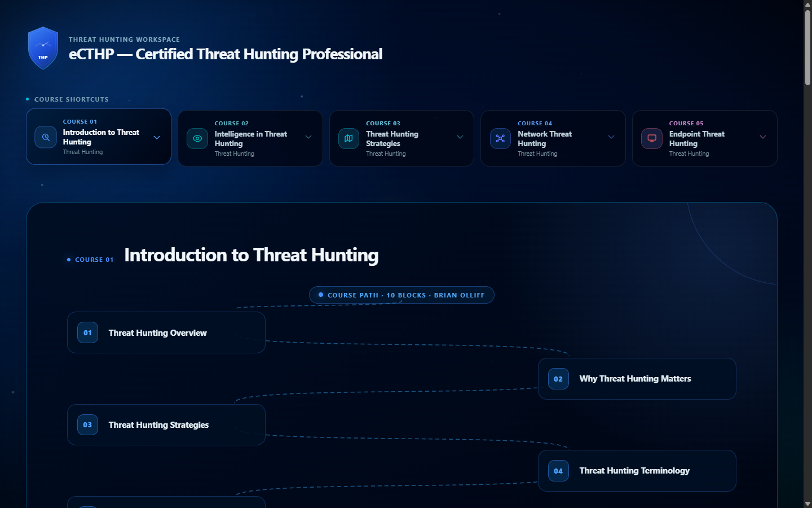Open the Threat Hunting Overview block
Viewport: 812px width, 508px height.
coord(166,332)
